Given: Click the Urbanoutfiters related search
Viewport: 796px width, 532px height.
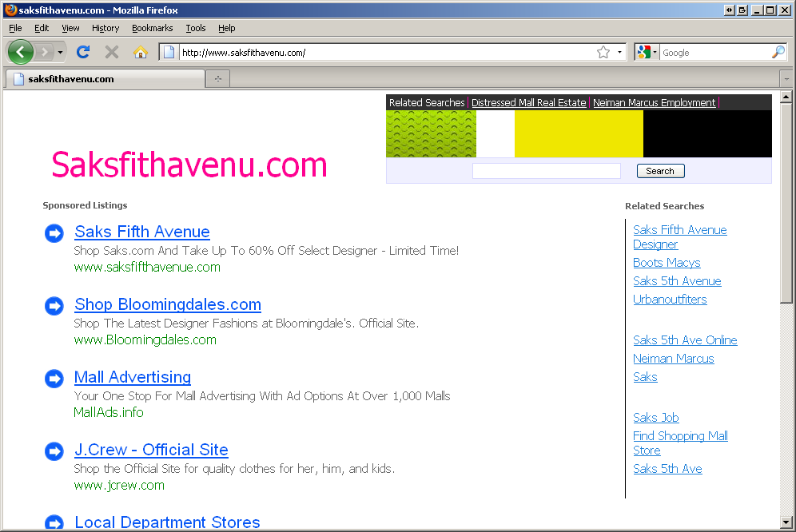Looking at the screenshot, I should (670, 300).
